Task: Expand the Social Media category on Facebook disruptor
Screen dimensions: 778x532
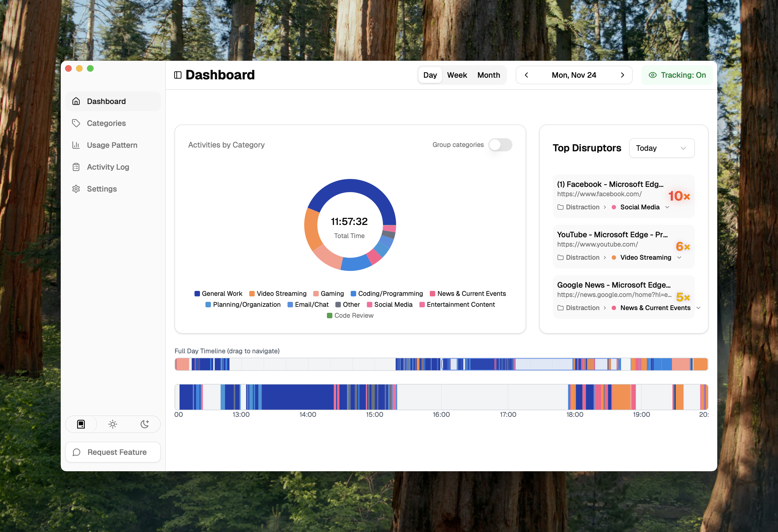Action: pyautogui.click(x=668, y=207)
